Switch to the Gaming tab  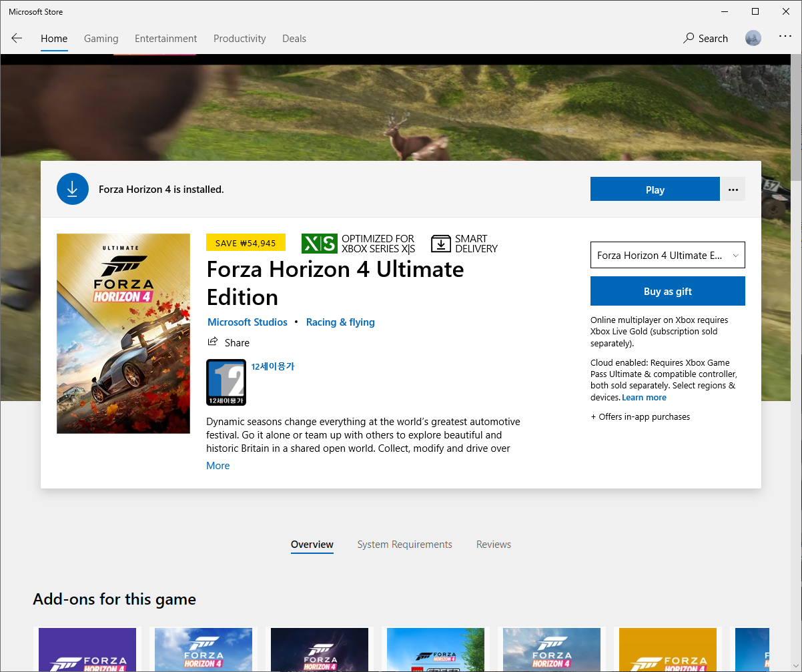point(101,39)
